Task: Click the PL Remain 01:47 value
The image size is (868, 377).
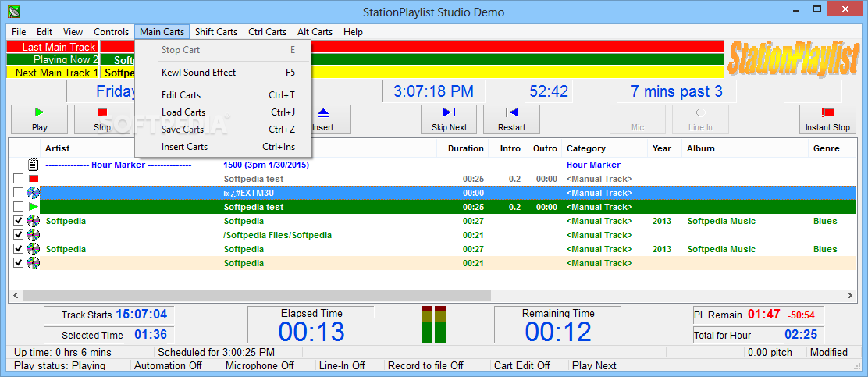Action: coord(764,315)
